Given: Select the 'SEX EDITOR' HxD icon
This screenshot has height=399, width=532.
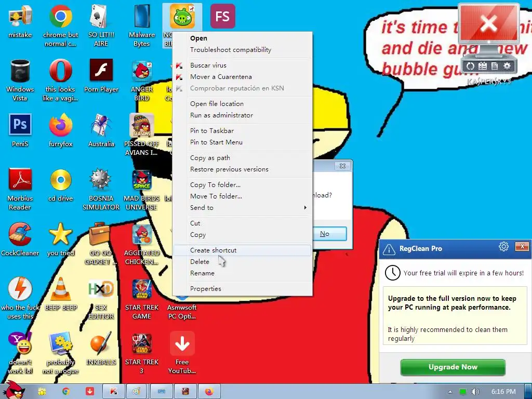Looking at the screenshot, I should point(101,299).
